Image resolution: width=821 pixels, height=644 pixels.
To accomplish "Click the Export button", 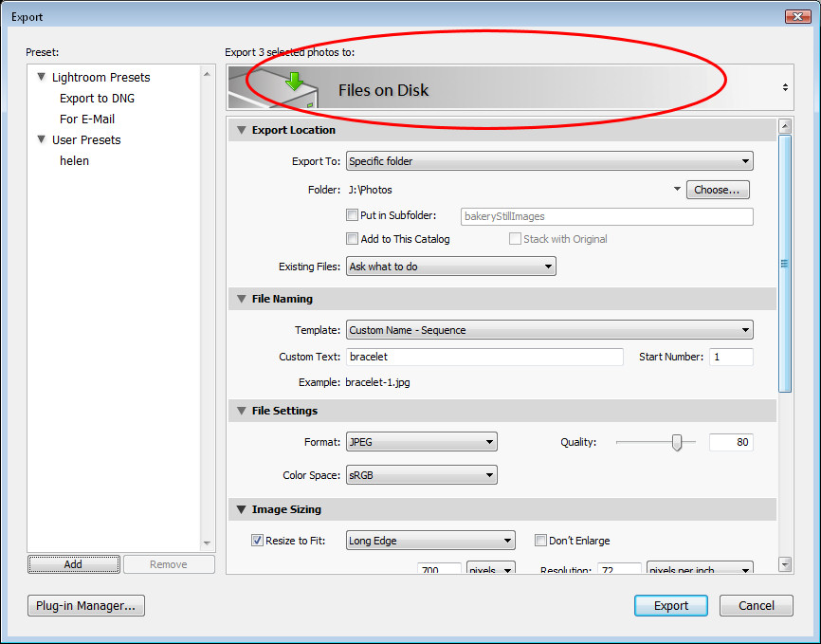I will pos(670,606).
